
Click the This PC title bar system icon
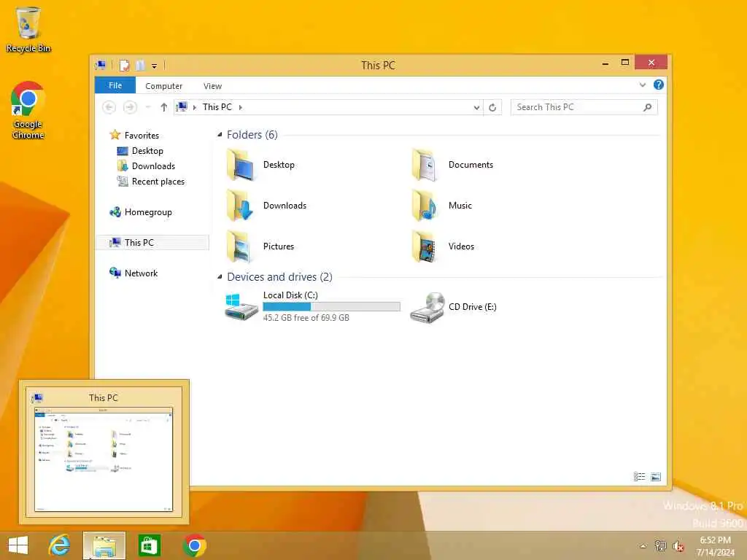[101, 65]
